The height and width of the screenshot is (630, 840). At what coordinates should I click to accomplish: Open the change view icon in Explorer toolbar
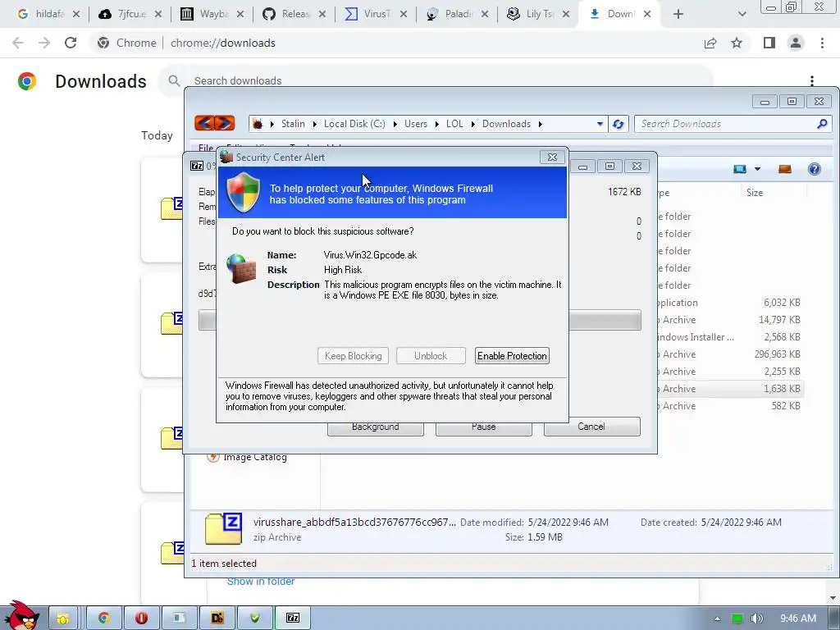pyautogui.click(x=740, y=169)
